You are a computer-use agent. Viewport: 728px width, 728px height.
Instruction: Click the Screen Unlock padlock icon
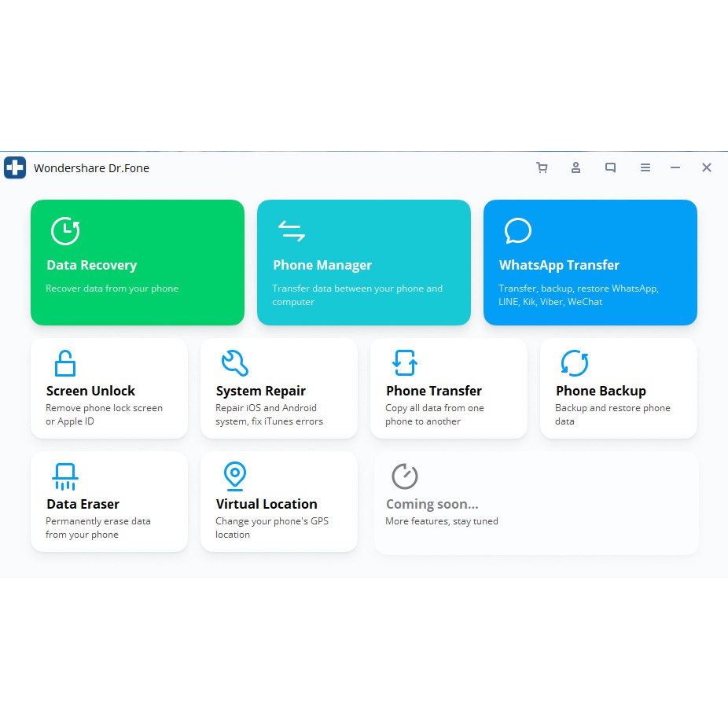coord(64,363)
